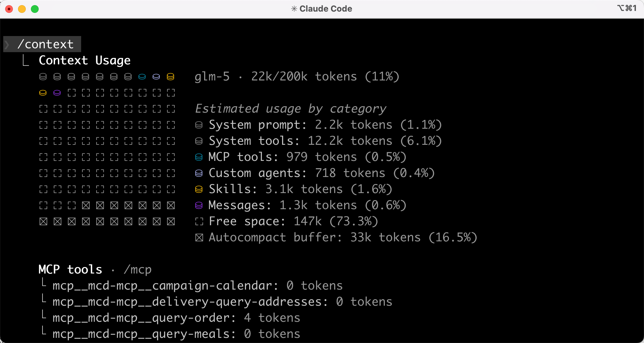The width and height of the screenshot is (644, 343).
Task: Click the Autocompact buffer crossed box icon
Action: point(199,237)
